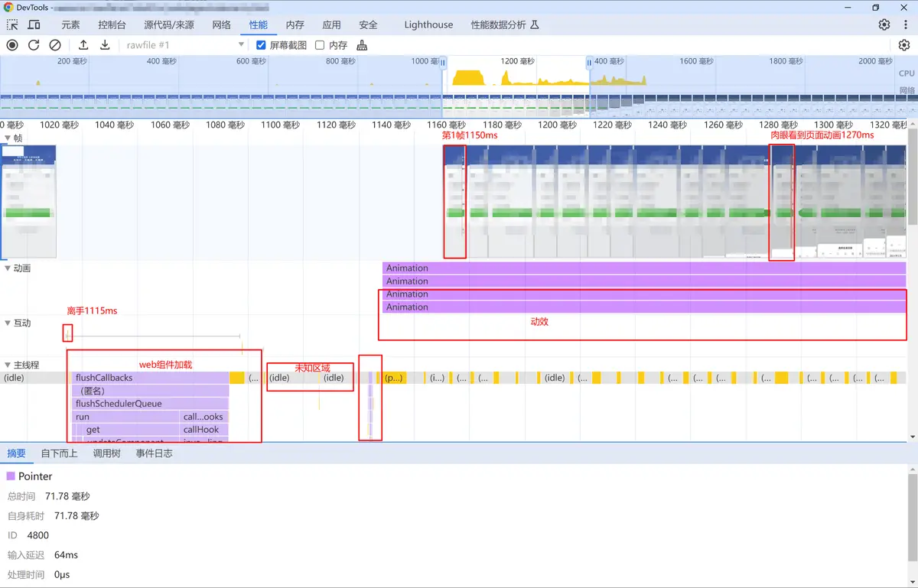
Task: Click the 处理时间 value 0μs
Action: click(x=60, y=574)
